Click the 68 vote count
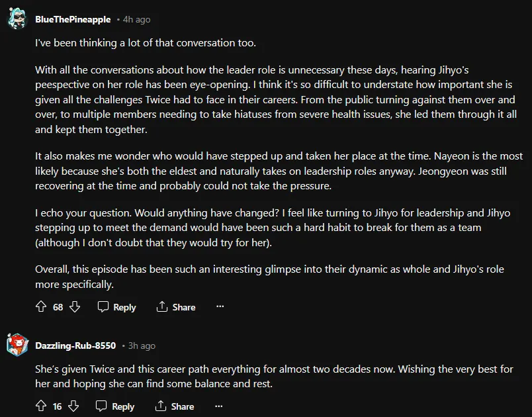 [58, 307]
